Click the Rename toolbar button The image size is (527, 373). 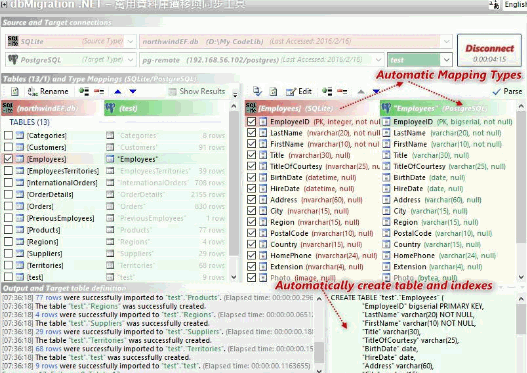coord(48,91)
